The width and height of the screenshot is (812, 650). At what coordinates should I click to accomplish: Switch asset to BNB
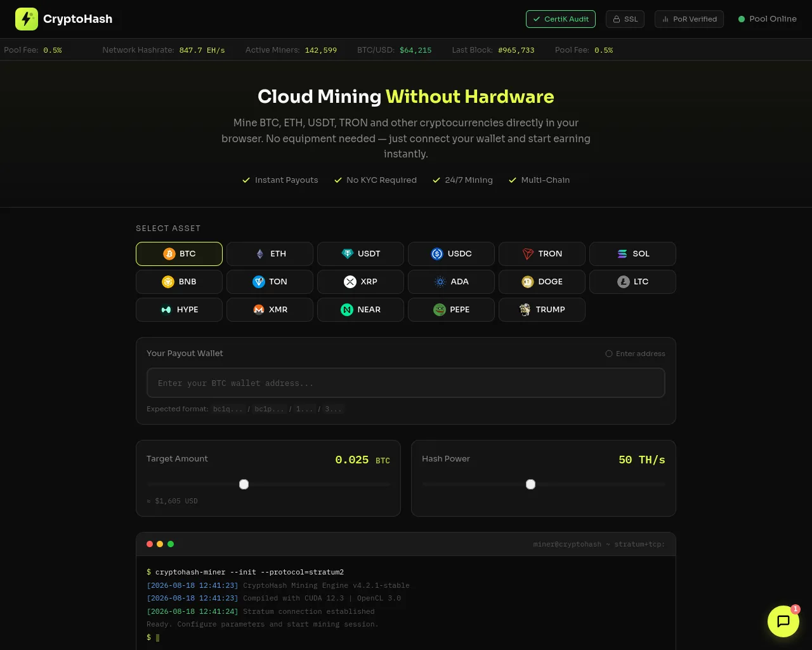pos(179,282)
